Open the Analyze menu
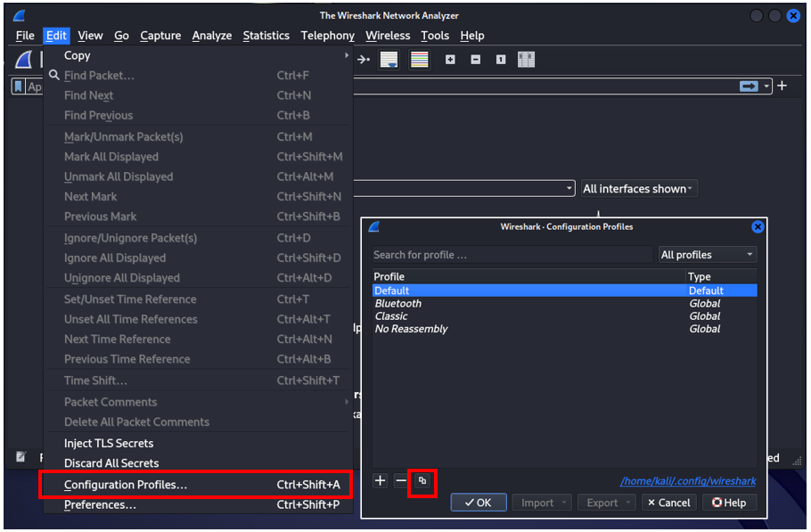The image size is (811, 532). point(212,36)
